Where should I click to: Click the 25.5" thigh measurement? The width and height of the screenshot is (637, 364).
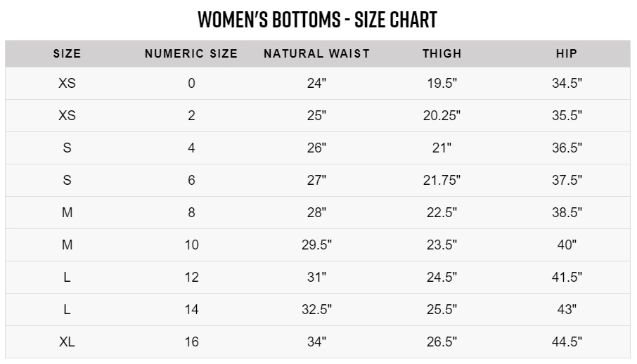click(x=442, y=310)
